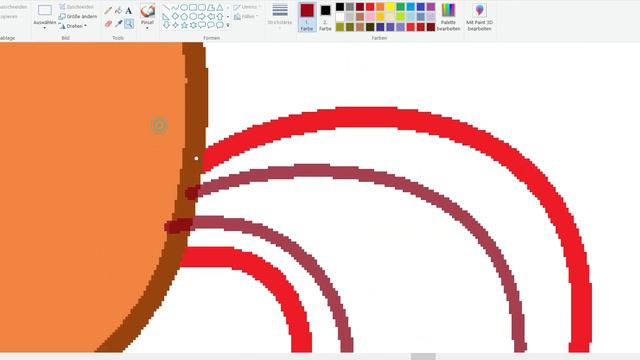Open the Pinsel brushes dropdown arrow

147,28
